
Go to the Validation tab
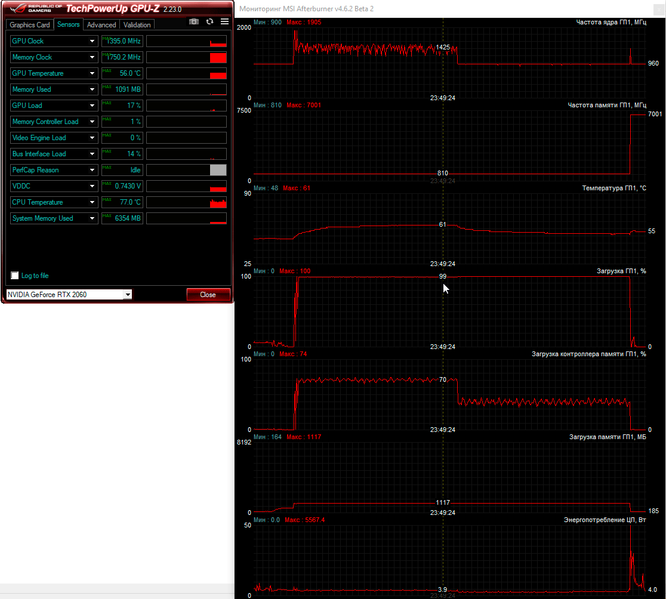pos(137,25)
